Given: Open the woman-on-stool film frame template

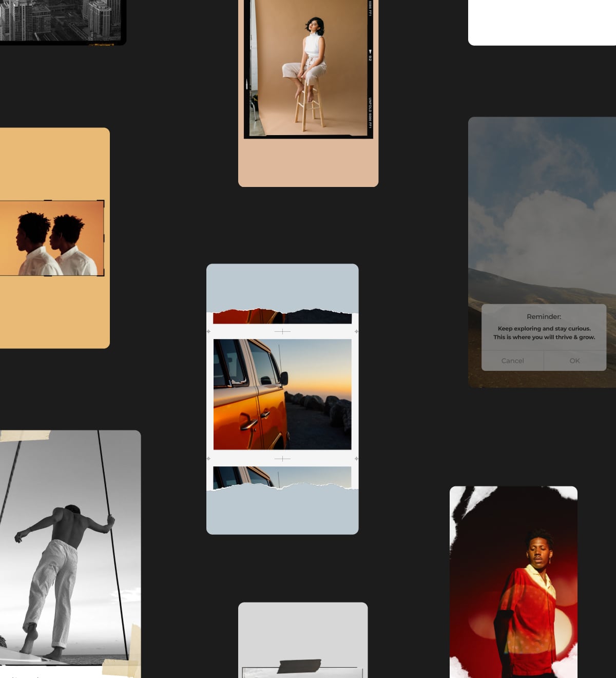Looking at the screenshot, I should pos(308,92).
